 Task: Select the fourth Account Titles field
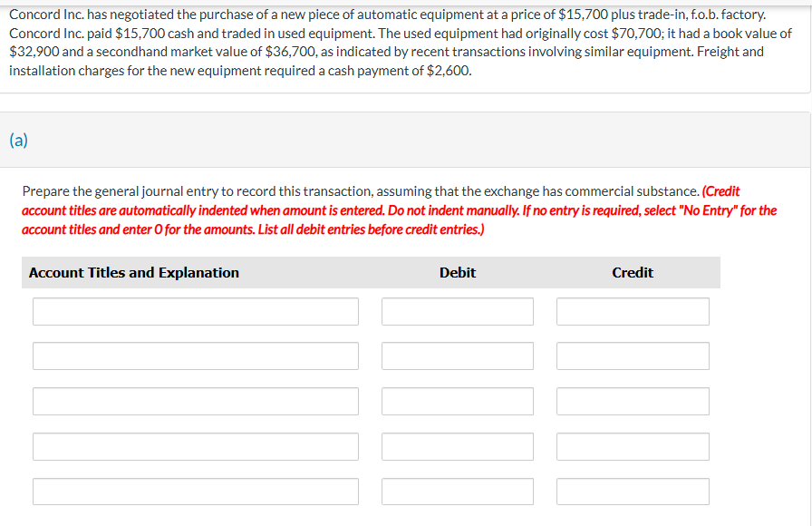pyautogui.click(x=195, y=446)
